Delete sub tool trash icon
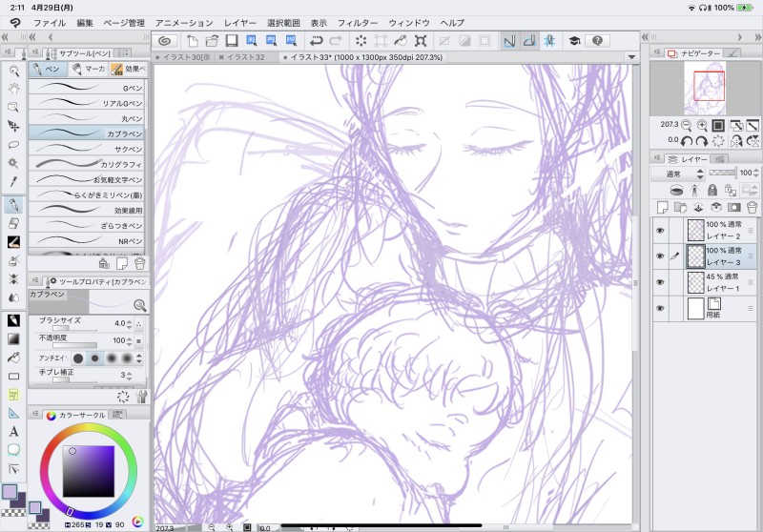 pyautogui.click(x=139, y=263)
